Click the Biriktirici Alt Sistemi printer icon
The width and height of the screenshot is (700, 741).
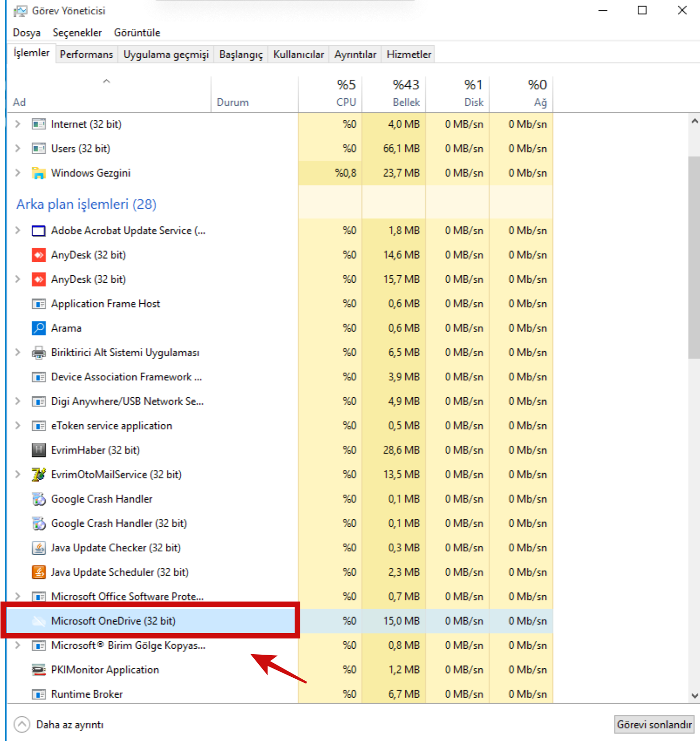pos(39,352)
